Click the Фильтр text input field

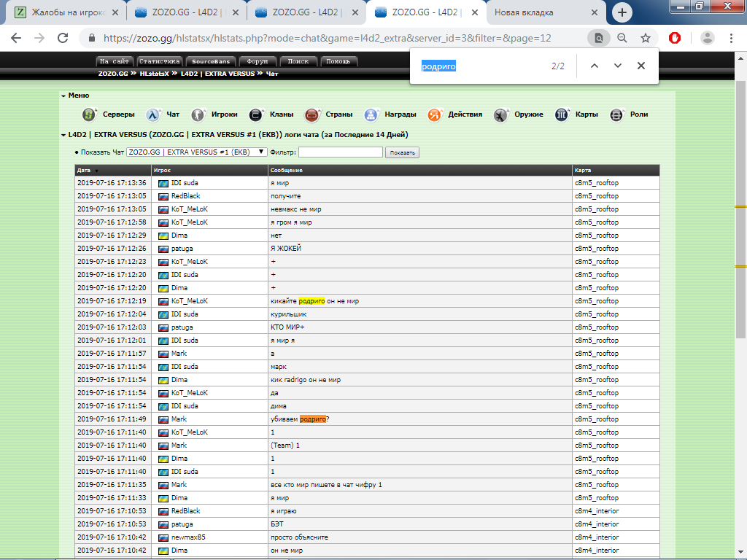(x=340, y=152)
